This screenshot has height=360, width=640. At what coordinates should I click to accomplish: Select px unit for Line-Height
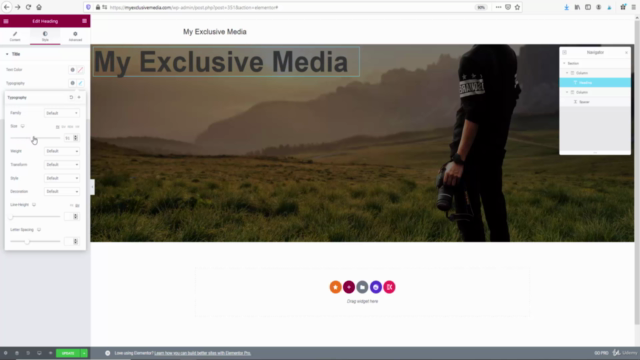pos(71,205)
